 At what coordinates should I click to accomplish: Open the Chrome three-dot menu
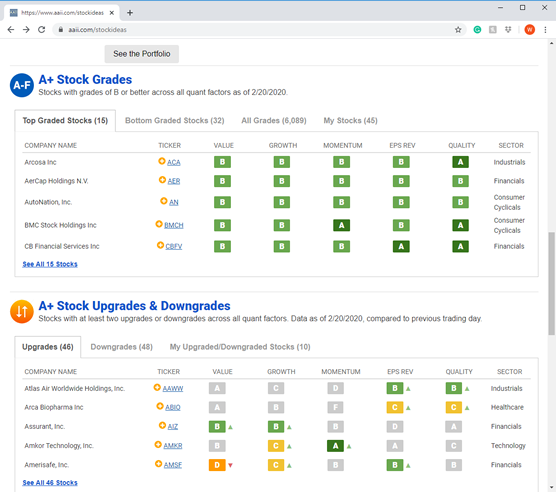click(x=545, y=30)
